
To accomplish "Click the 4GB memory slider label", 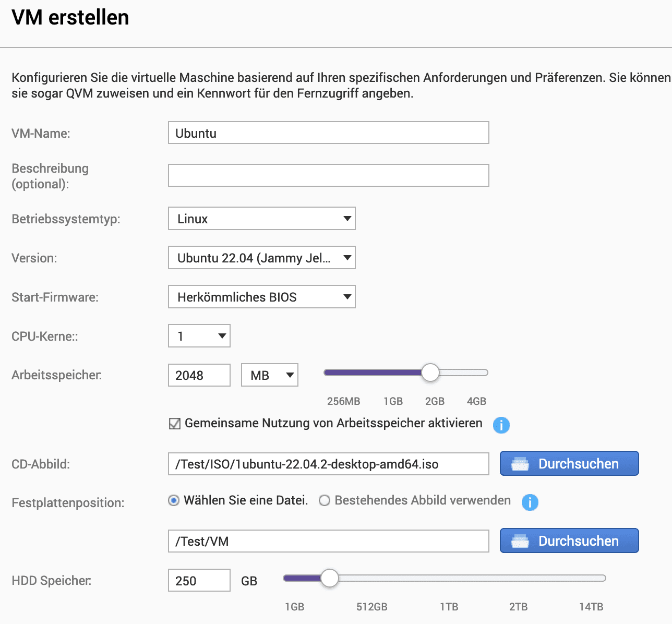I will click(476, 401).
